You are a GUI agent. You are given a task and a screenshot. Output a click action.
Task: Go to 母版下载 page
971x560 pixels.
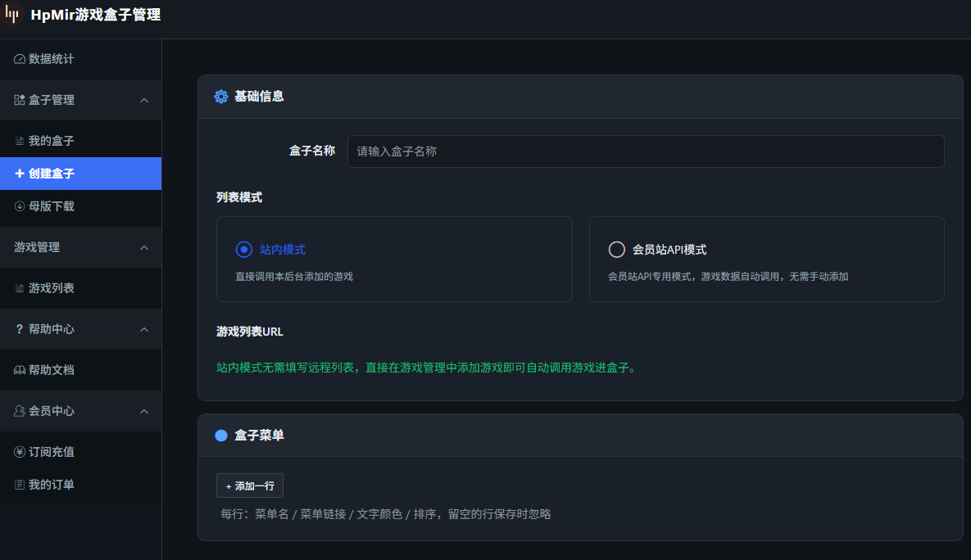pos(80,206)
